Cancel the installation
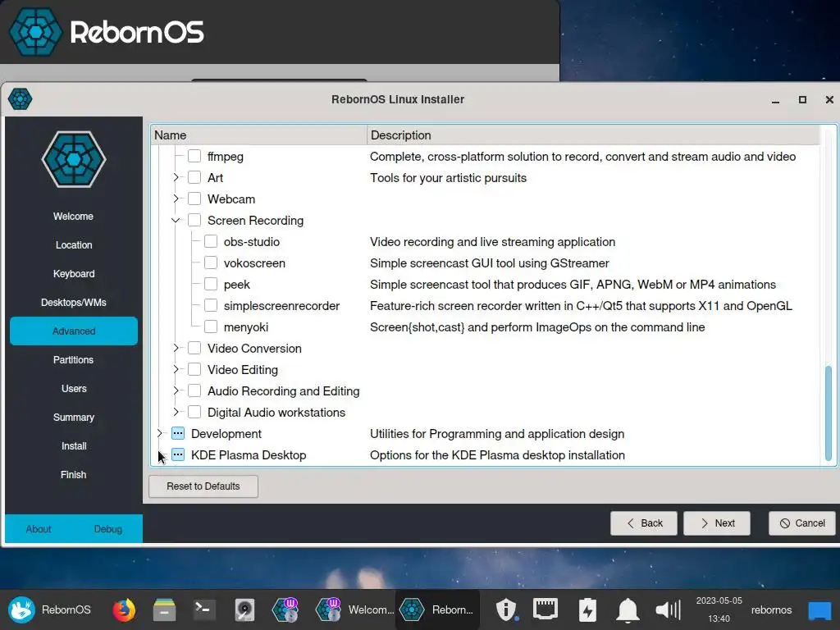The height and width of the screenshot is (630, 840). [x=802, y=523]
